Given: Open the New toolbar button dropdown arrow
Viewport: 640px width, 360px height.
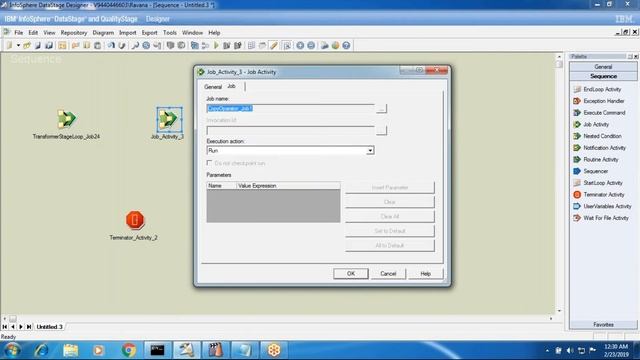Looking at the screenshot, I should [x=18, y=45].
